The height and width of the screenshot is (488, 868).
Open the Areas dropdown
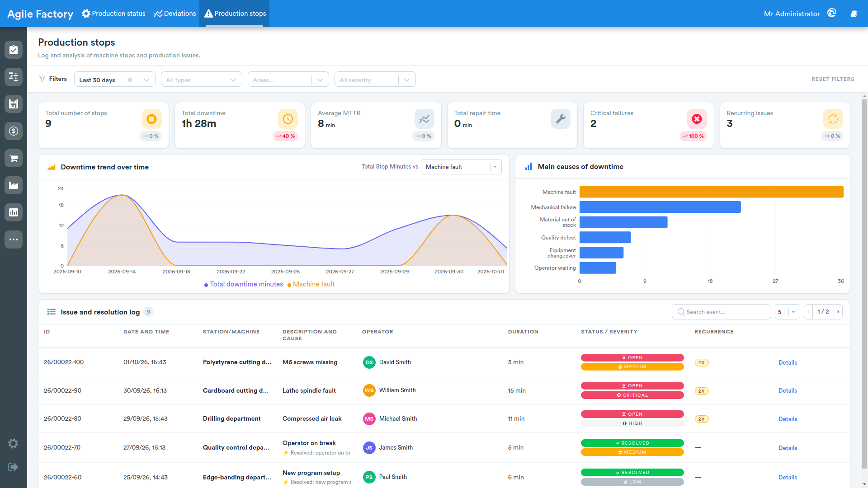pos(288,80)
